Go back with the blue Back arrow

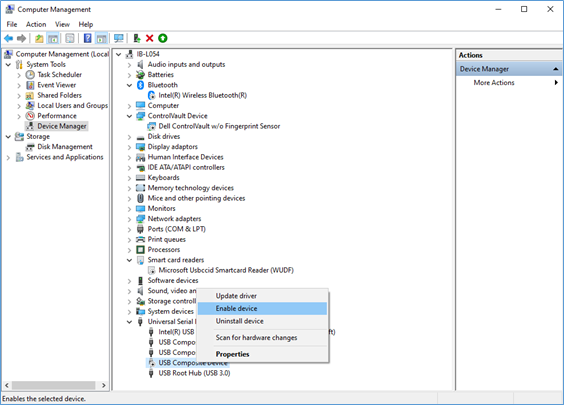coord(9,38)
